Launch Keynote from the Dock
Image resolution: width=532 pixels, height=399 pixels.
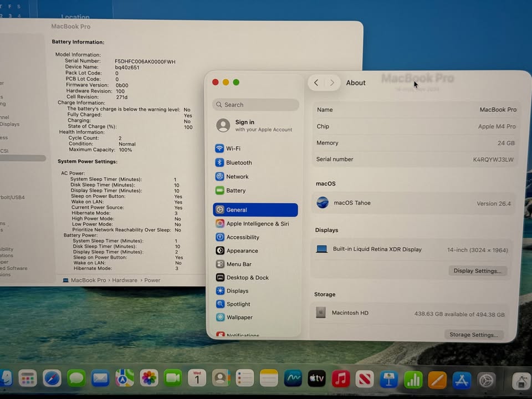pyautogui.click(x=388, y=380)
